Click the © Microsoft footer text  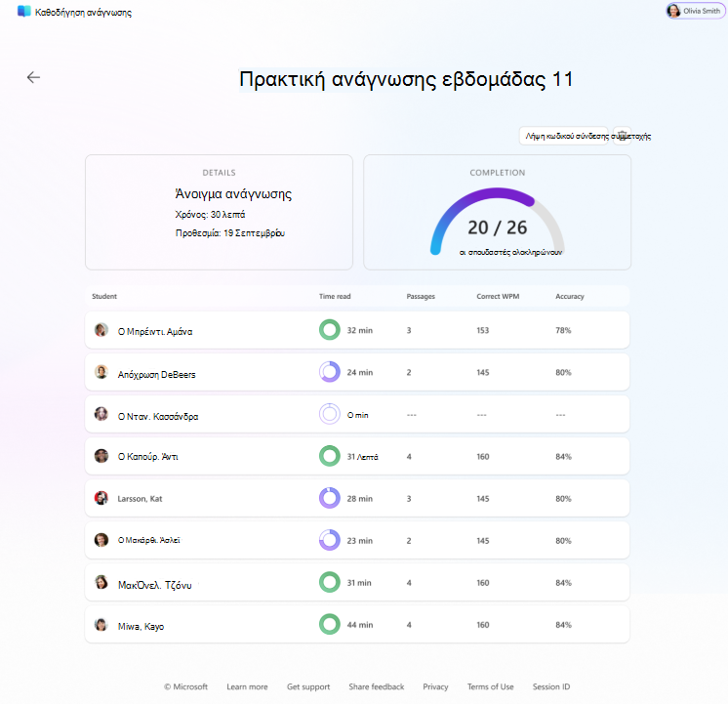185,686
